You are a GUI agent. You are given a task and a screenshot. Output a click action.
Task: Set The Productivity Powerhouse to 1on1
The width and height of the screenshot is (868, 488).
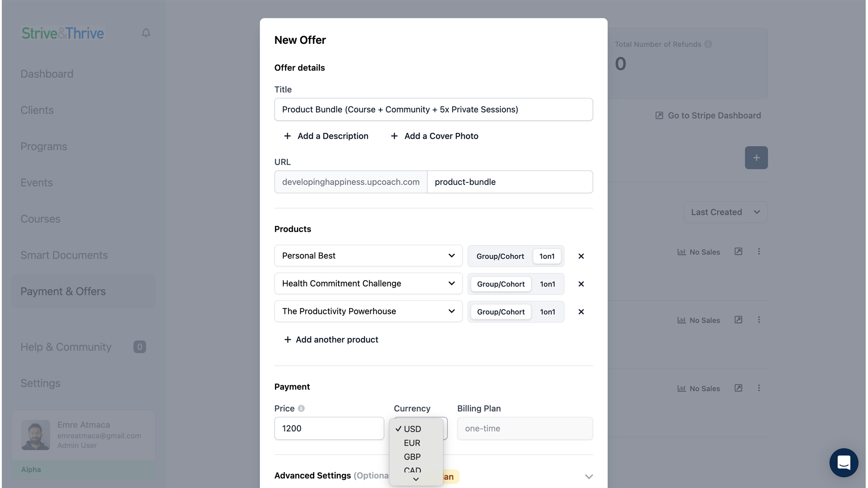547,312
